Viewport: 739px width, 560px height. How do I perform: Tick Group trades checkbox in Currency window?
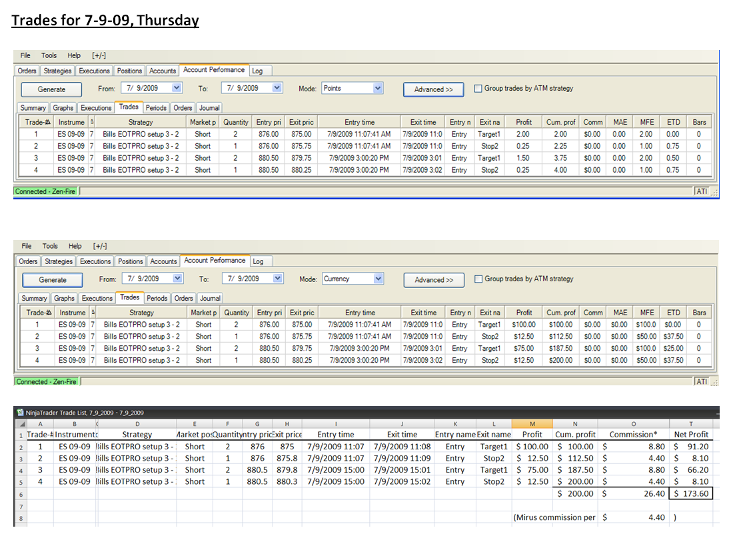(x=478, y=279)
